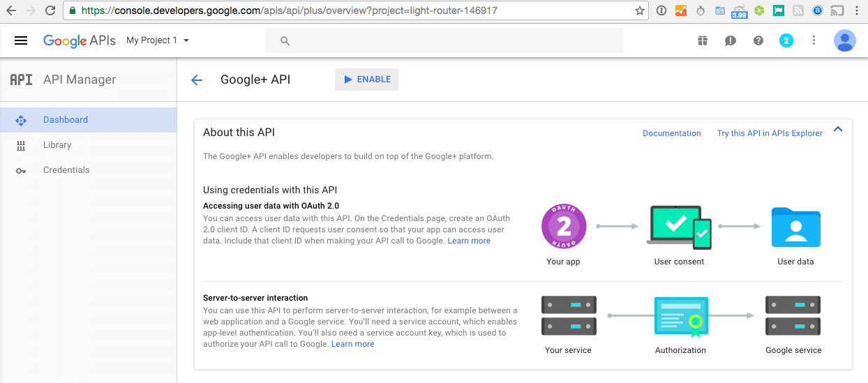Click into the console search field

click(x=444, y=41)
